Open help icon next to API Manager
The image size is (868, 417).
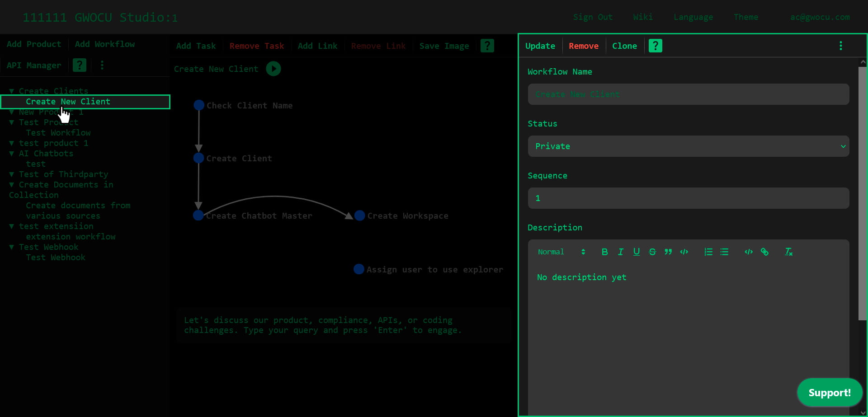[x=80, y=65]
